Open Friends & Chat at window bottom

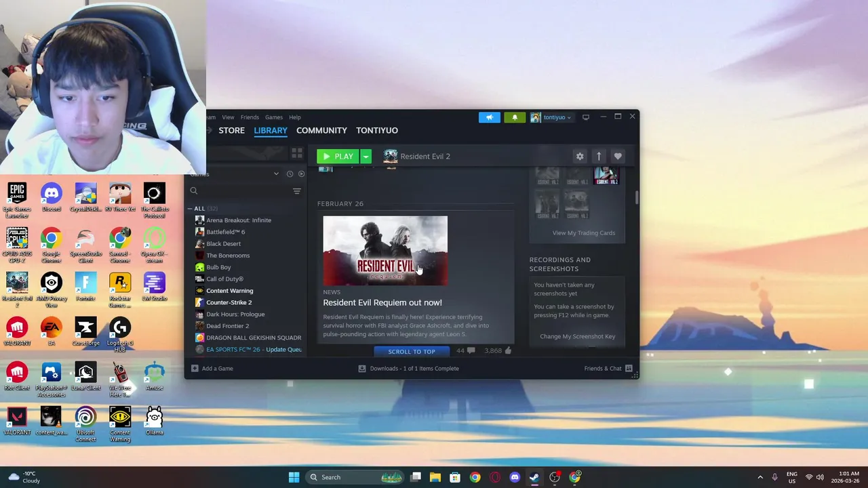point(608,369)
